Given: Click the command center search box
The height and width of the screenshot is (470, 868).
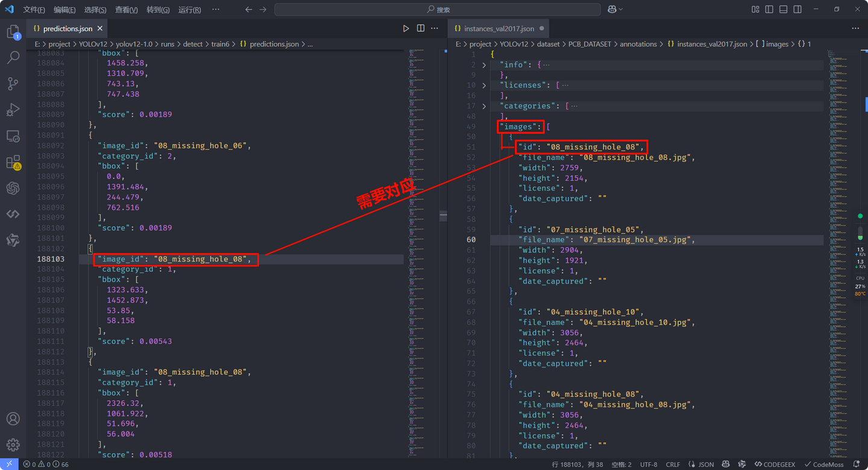Looking at the screenshot, I should [437, 10].
